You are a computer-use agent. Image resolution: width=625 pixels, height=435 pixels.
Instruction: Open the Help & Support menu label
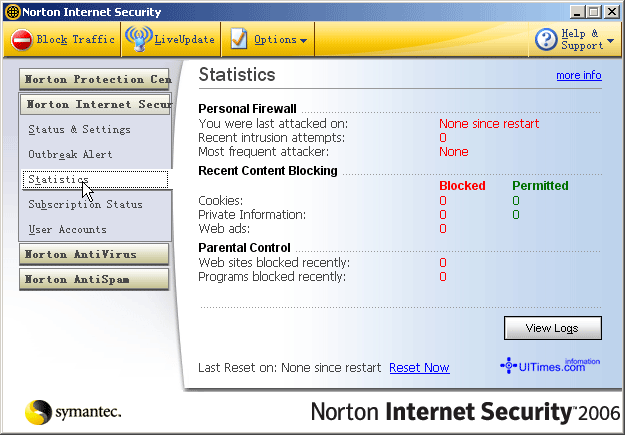tap(582, 39)
